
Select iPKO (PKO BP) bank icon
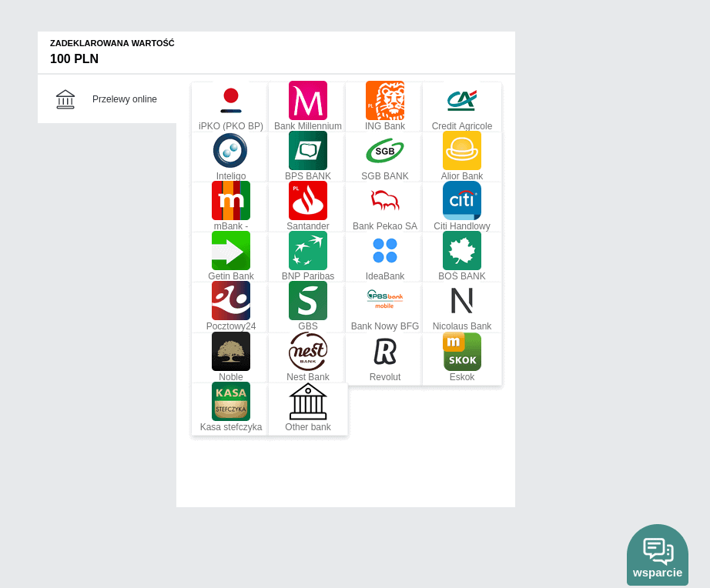click(231, 101)
